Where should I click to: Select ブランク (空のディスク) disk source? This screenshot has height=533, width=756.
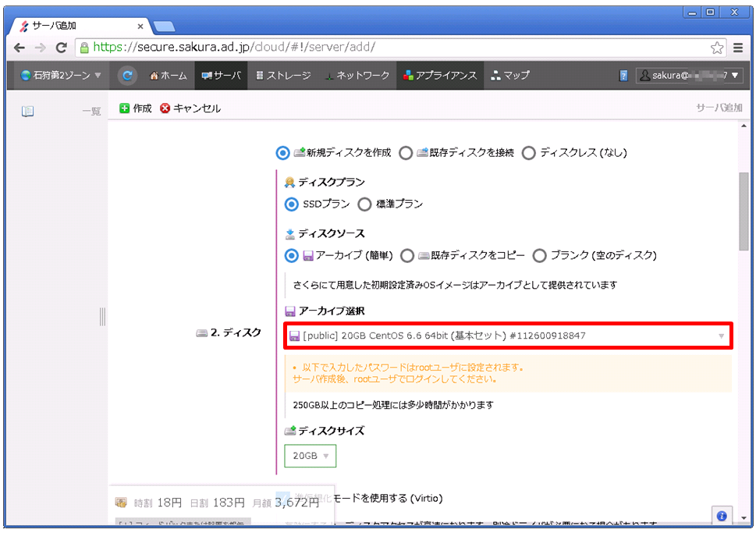(539, 256)
